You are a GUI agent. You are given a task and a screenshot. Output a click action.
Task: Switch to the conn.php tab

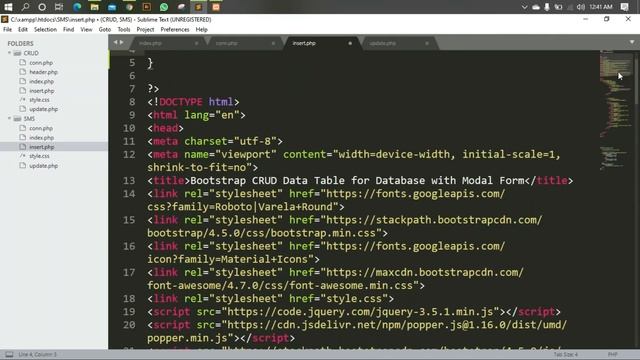coord(244,43)
